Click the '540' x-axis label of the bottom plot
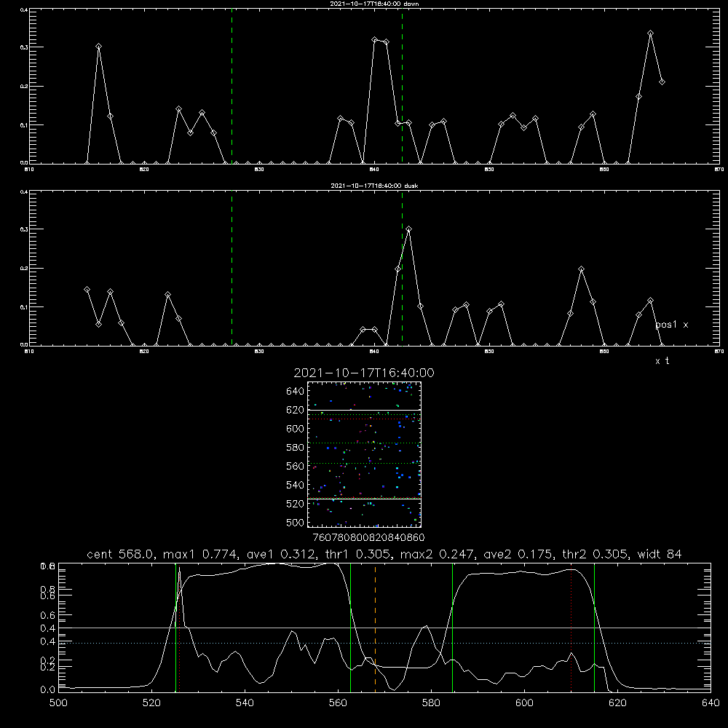Viewport: 728px width, 728px height. pos(245,703)
